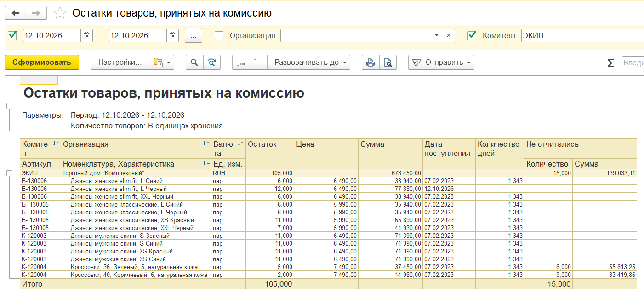The width and height of the screenshot is (644, 293).
Task: Select row Кроссовки, 36, Зеленый, натуральная кожа
Action: click(136, 267)
